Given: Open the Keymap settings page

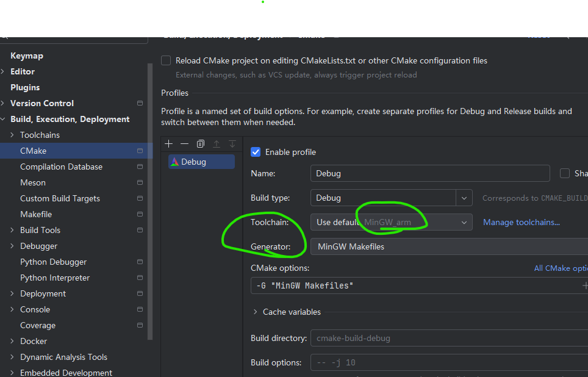Looking at the screenshot, I should (27, 56).
